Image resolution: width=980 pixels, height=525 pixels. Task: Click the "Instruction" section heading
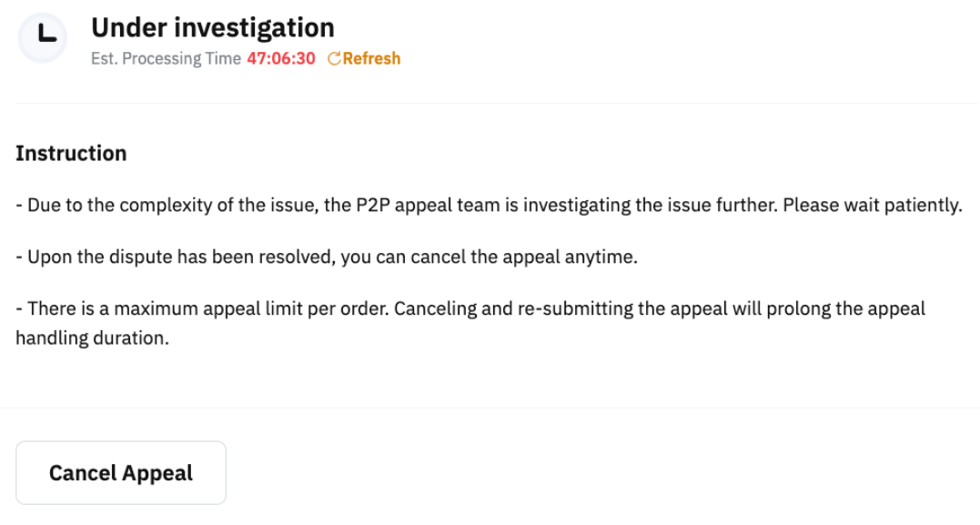[71, 153]
